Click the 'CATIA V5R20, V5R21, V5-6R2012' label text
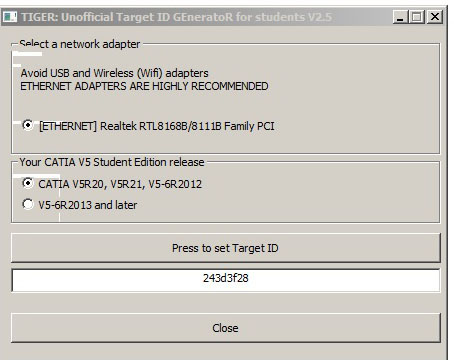454x360 pixels. [120, 184]
